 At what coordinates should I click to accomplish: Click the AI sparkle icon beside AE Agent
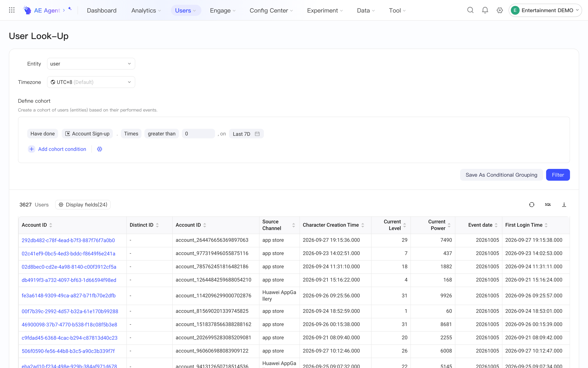(70, 9)
